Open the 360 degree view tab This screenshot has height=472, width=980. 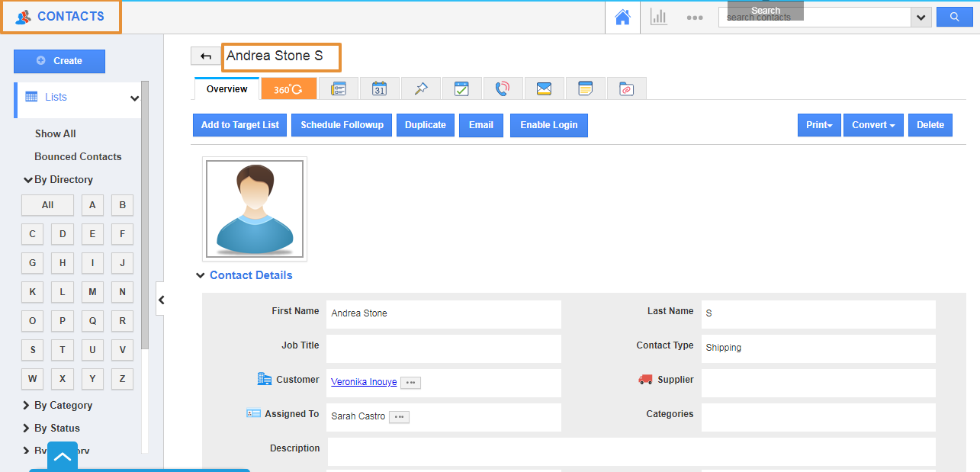(288, 89)
